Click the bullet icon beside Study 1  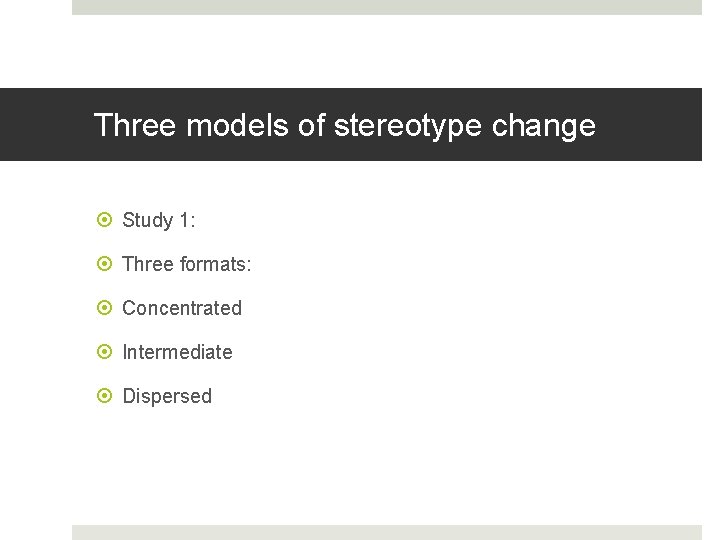pos(105,220)
